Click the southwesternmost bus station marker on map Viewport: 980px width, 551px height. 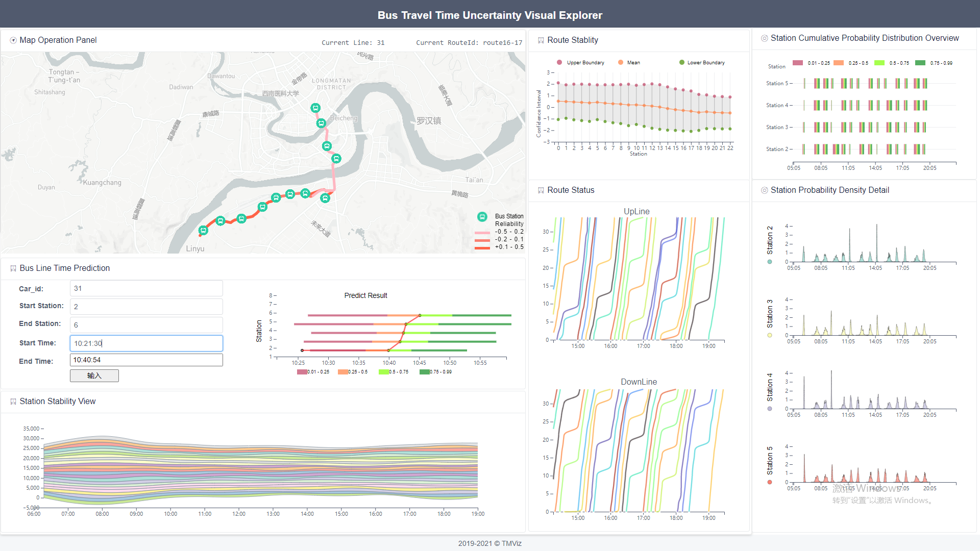click(203, 231)
